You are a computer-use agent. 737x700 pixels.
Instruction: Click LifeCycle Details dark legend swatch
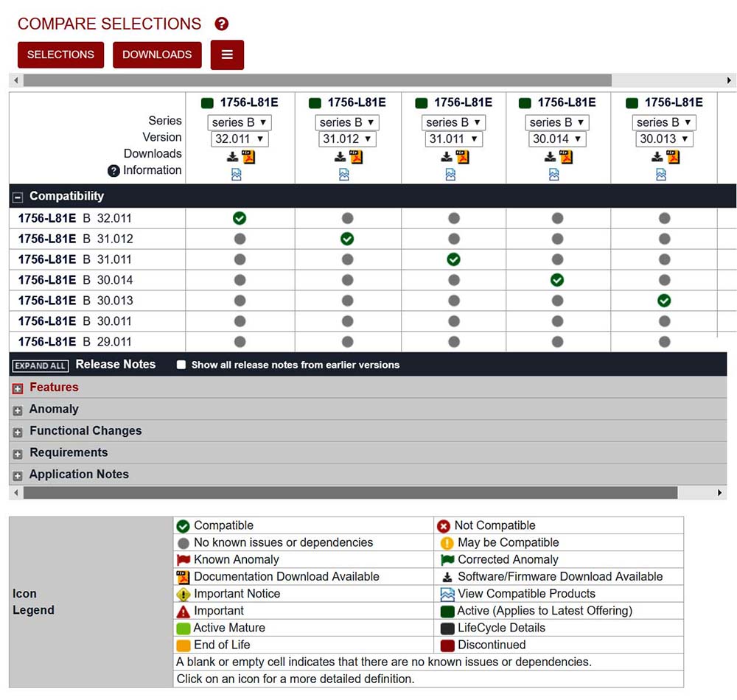447,628
